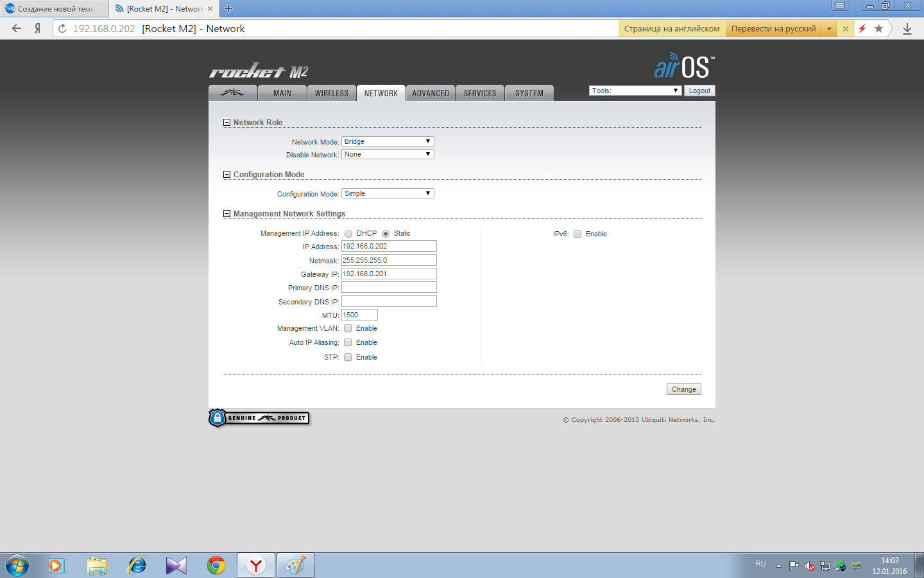Show hidden tray icons arrow
The height and width of the screenshot is (578, 924).
(x=778, y=566)
